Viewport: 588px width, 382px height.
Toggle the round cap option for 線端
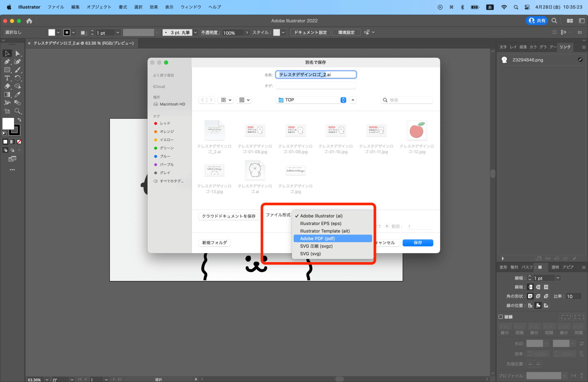coord(538,287)
